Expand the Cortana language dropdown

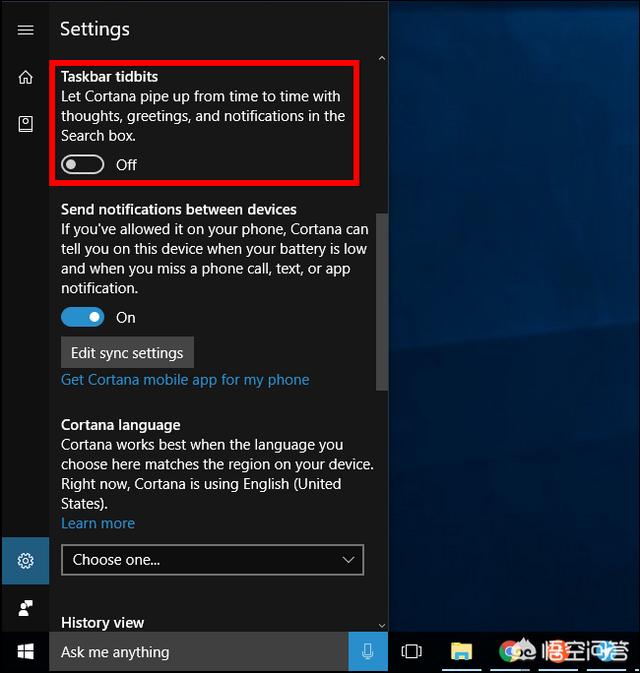[212, 560]
